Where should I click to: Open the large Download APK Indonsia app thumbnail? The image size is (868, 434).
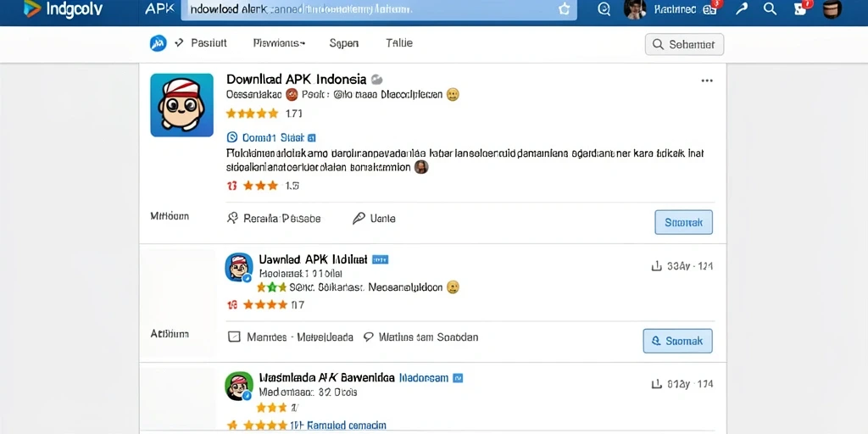(x=181, y=105)
